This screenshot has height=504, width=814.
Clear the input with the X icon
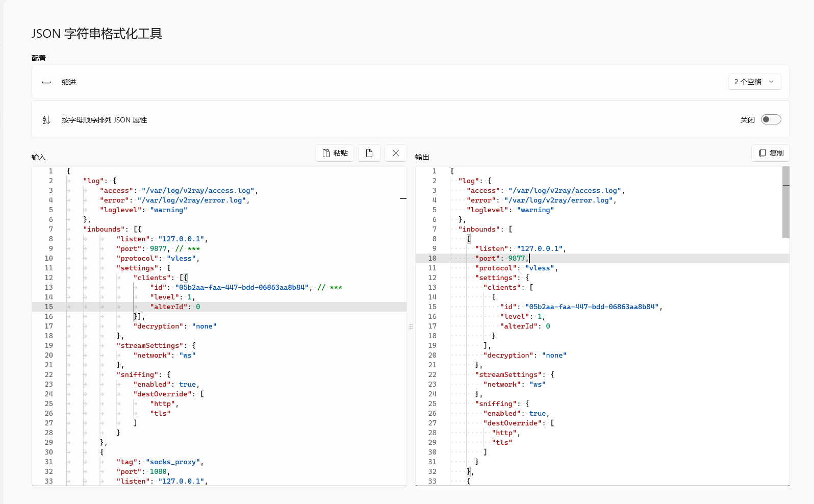[396, 153]
